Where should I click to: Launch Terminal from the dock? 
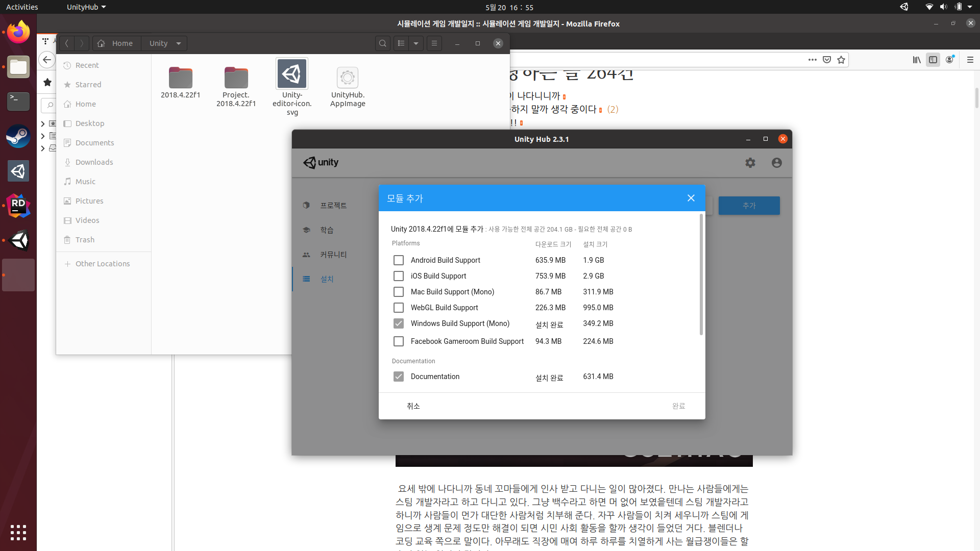click(x=18, y=102)
